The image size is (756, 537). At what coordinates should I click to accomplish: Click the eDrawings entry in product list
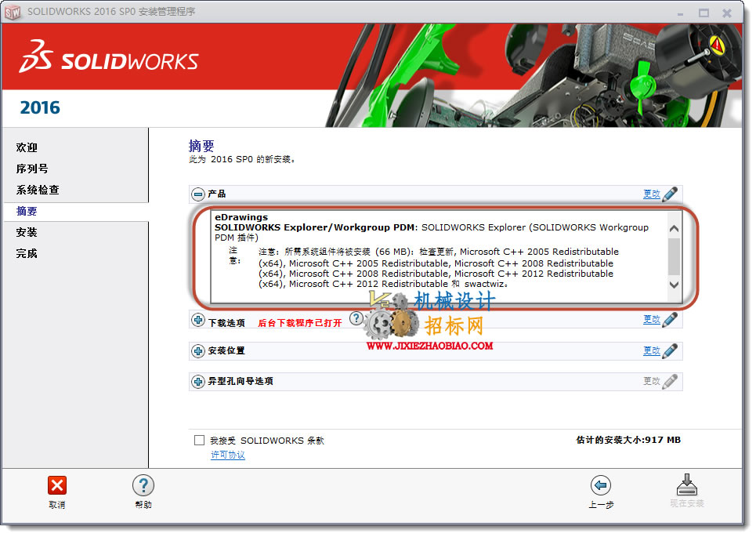coord(241,217)
